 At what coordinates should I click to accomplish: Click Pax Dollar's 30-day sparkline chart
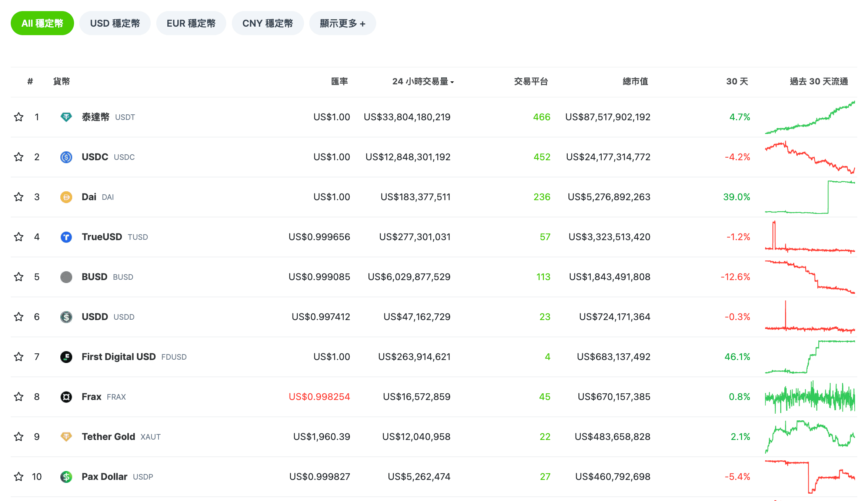click(810, 477)
